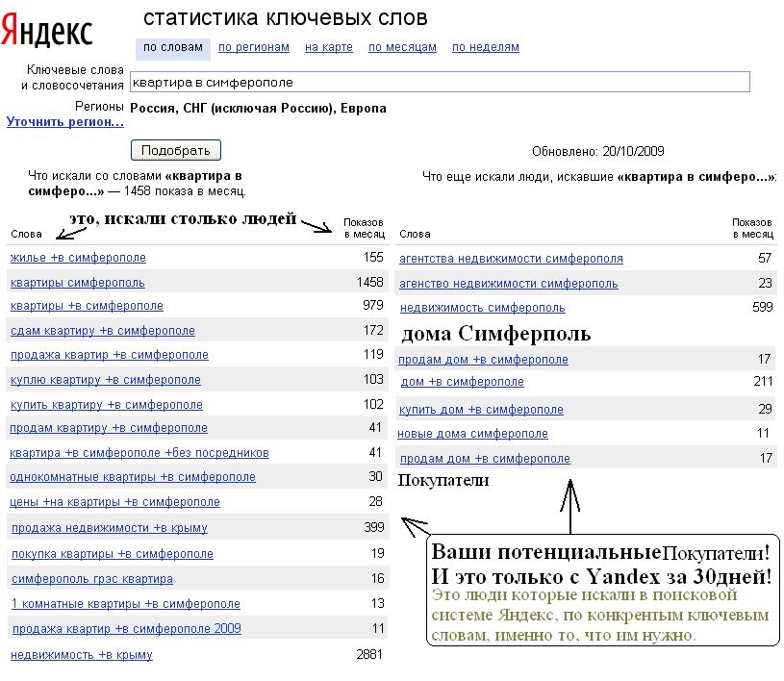Image resolution: width=784 pixels, height=681 pixels.
Task: Click count 29 for 'купить дом +в симферополе'
Action: pos(765,410)
